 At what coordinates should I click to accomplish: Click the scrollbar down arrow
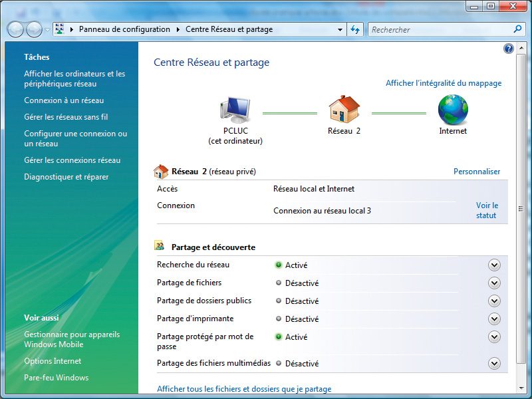521,388
